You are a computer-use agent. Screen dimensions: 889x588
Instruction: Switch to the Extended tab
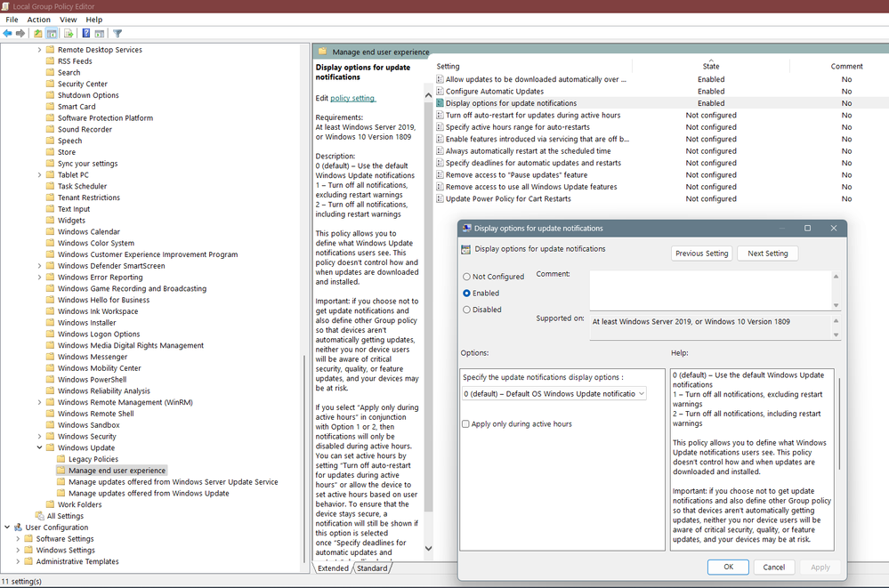[334, 568]
